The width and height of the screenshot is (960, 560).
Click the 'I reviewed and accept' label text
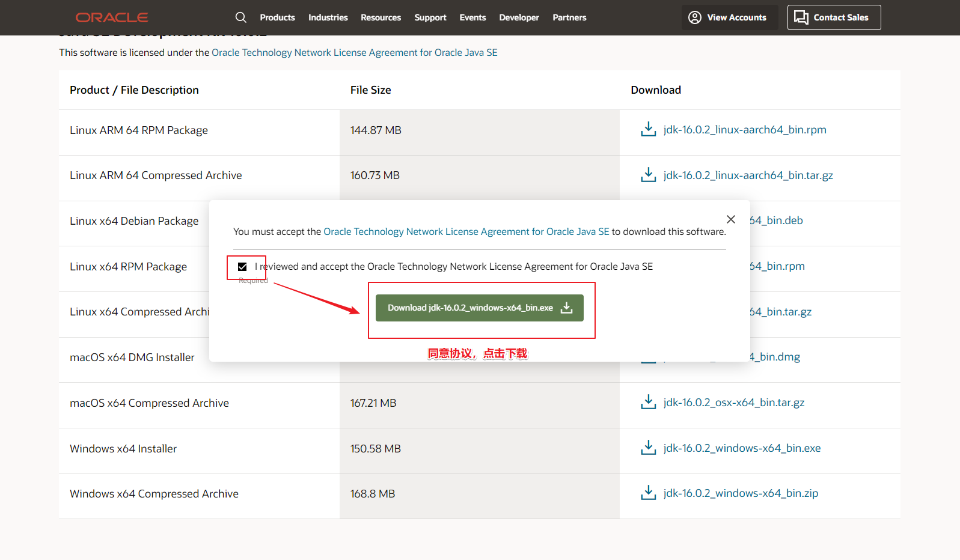(454, 266)
